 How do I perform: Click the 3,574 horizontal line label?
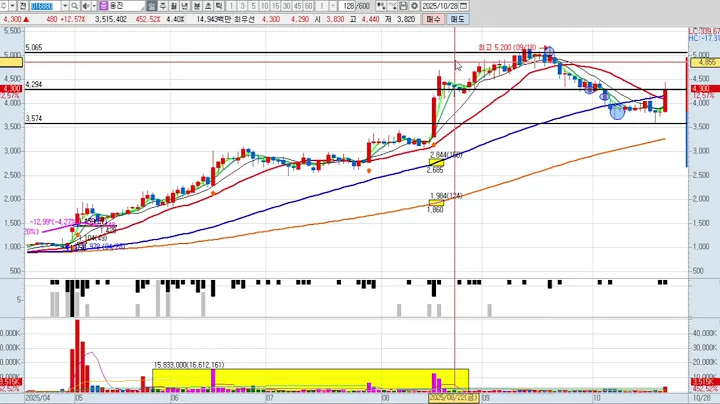click(x=34, y=118)
